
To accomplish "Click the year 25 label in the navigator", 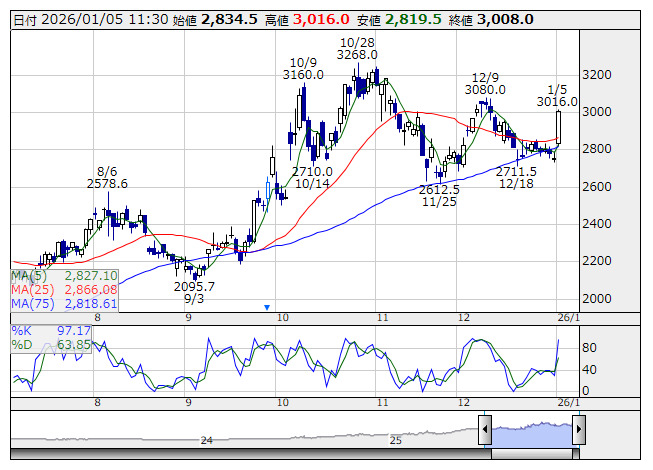I will click(x=396, y=440).
